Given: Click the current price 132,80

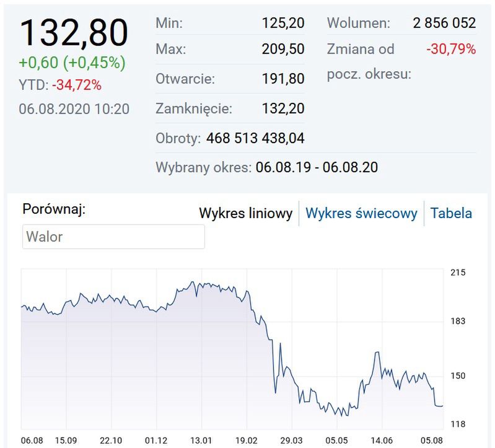Looking at the screenshot, I should pos(74,32).
